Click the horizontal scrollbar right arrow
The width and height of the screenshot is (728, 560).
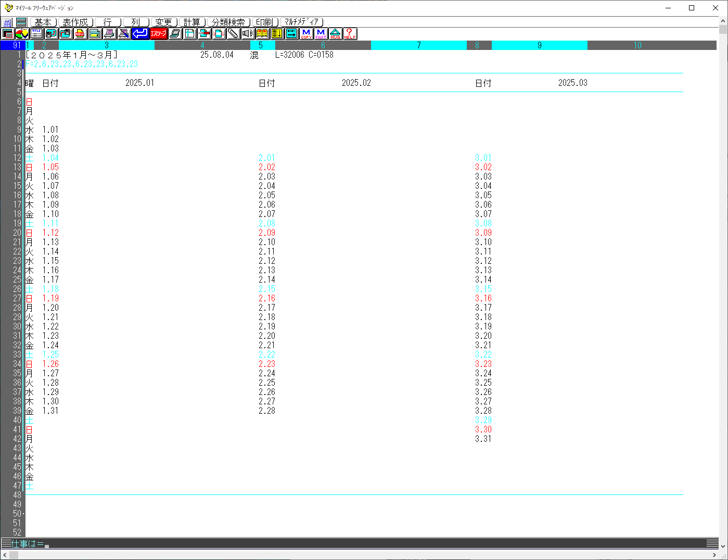714,555
